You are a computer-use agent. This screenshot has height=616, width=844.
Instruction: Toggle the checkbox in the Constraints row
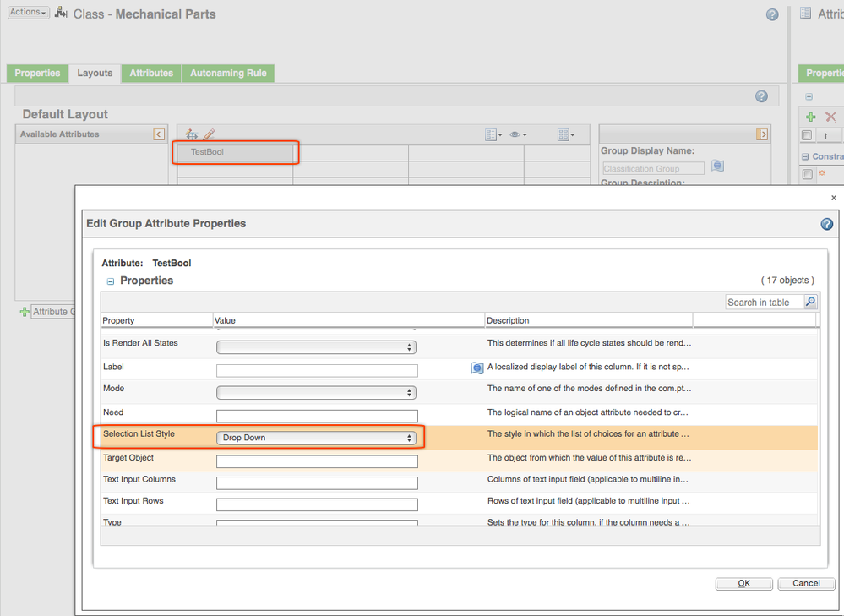(807, 174)
